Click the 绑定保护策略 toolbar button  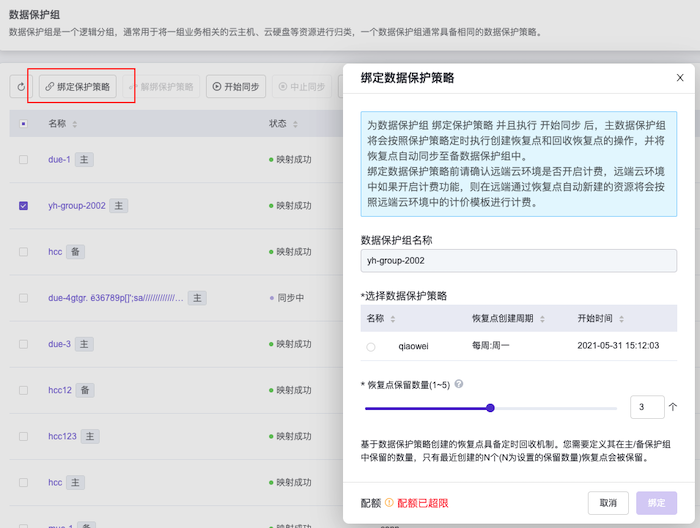pos(77,87)
